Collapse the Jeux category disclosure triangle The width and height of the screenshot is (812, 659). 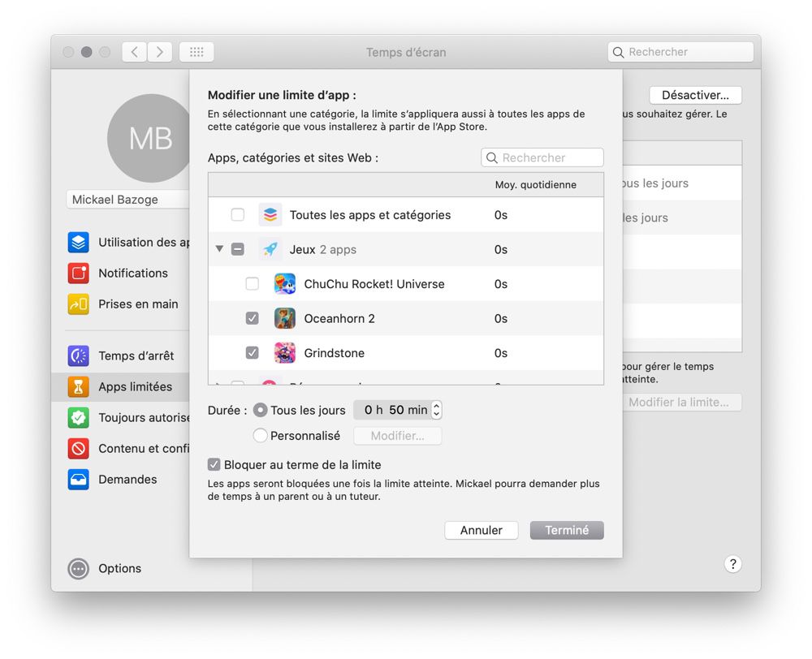click(219, 249)
